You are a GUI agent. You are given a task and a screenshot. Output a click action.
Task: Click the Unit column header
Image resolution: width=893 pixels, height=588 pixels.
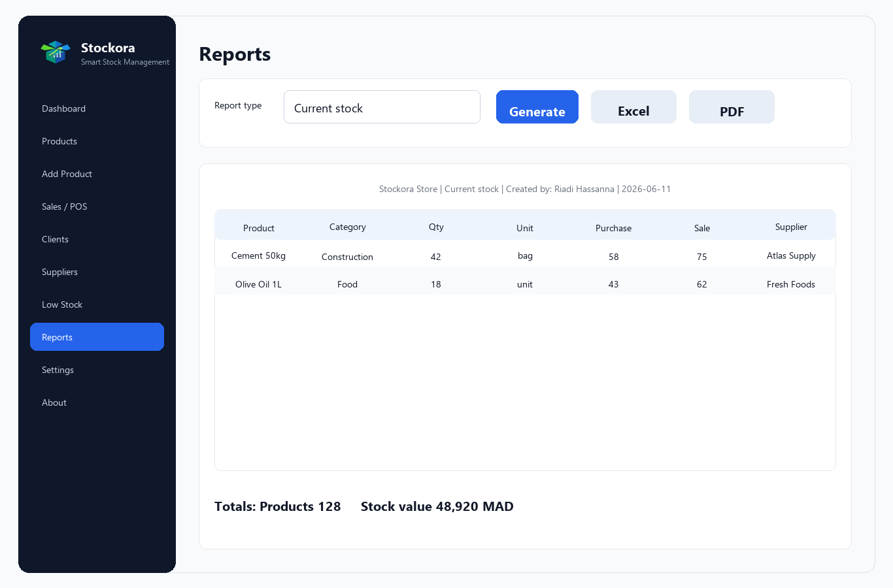(525, 228)
